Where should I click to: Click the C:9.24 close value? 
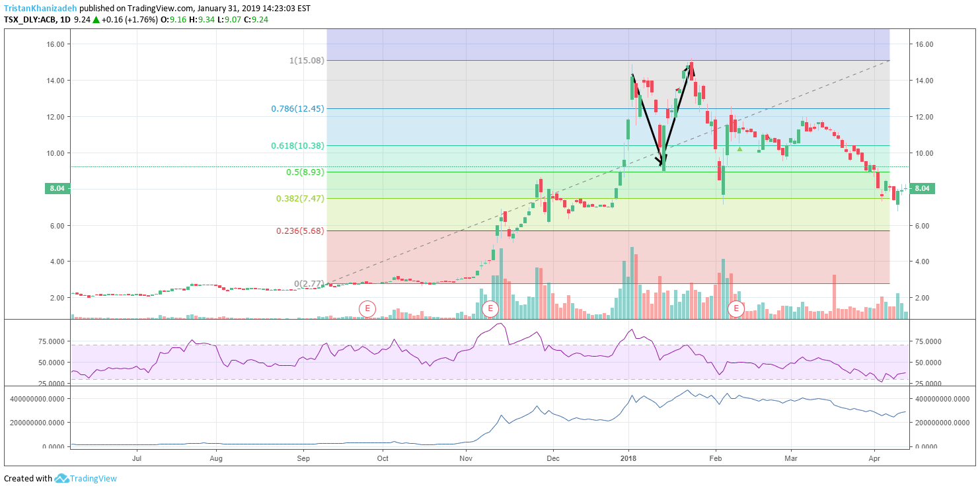[x=255, y=20]
